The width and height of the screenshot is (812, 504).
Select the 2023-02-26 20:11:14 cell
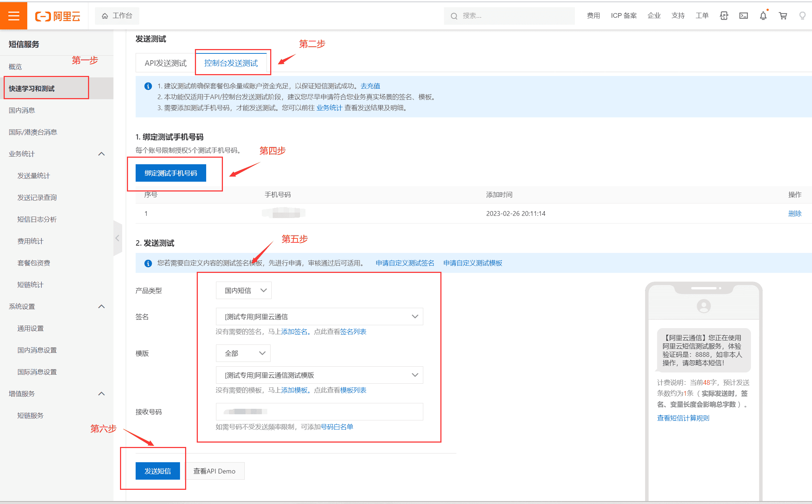516,214
